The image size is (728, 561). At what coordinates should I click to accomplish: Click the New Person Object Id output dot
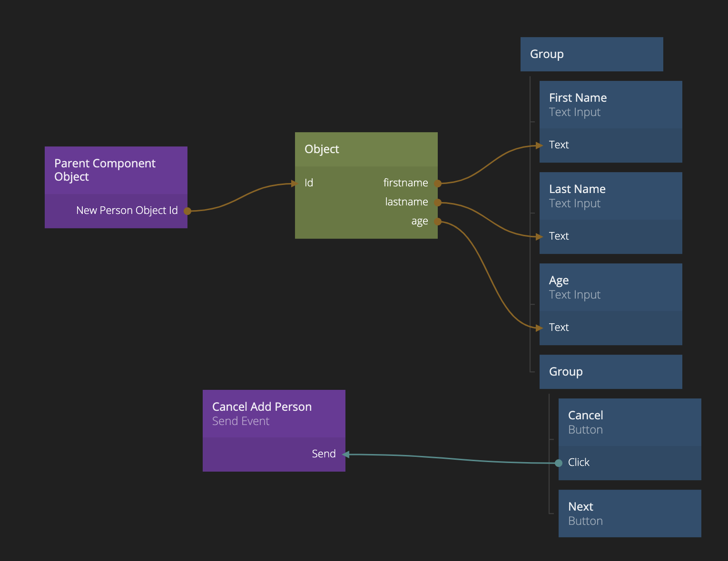187,211
